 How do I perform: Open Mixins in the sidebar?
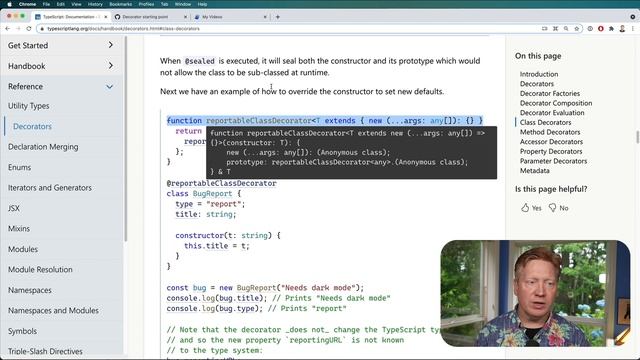19,229
